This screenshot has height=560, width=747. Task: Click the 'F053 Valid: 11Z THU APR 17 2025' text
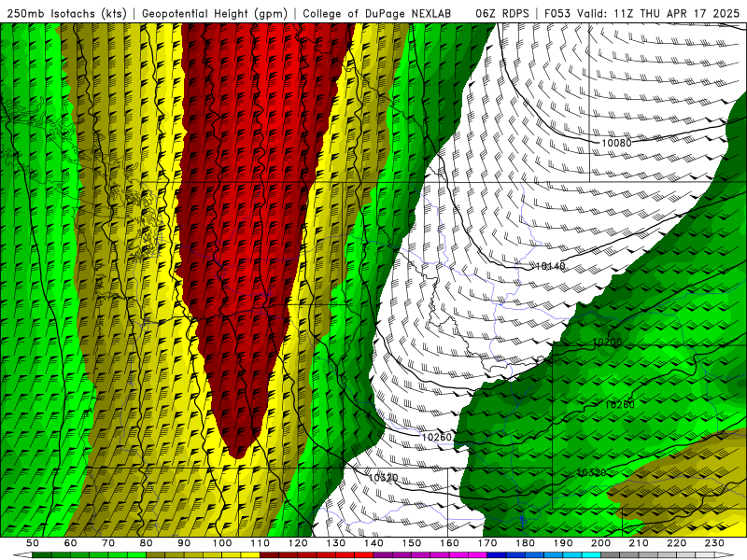(x=641, y=14)
